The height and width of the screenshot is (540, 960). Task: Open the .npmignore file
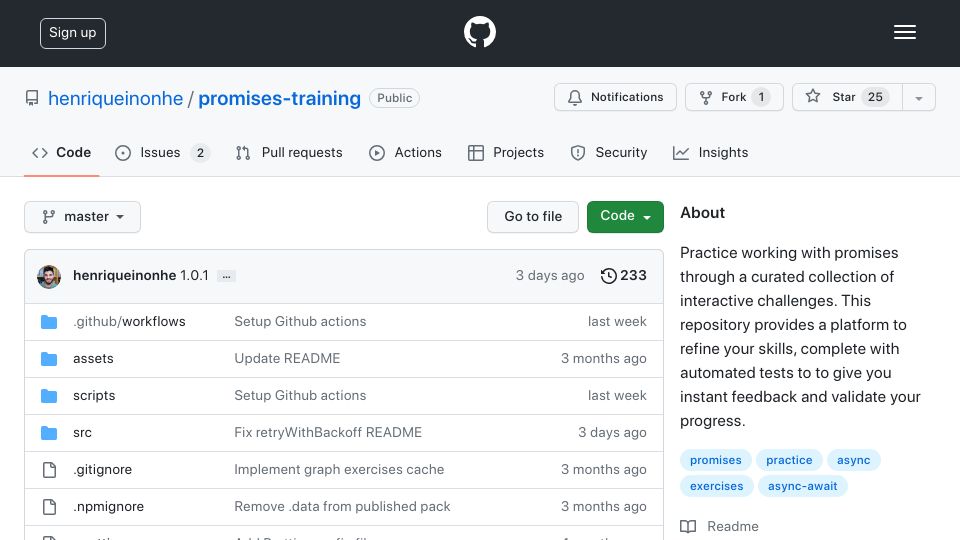108,507
